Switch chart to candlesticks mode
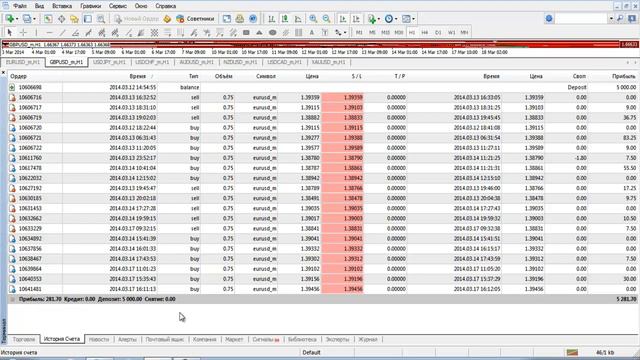640x360 pixels. (x=285, y=19)
